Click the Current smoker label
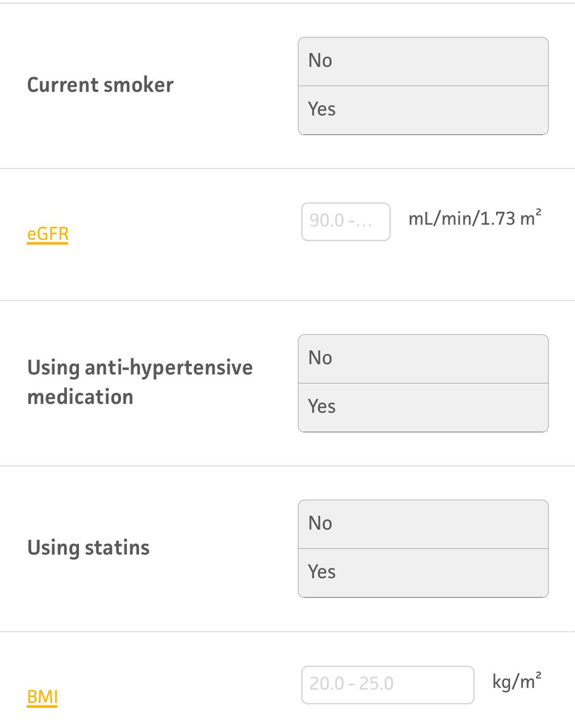Image resolution: width=575 pixels, height=728 pixels. click(100, 85)
